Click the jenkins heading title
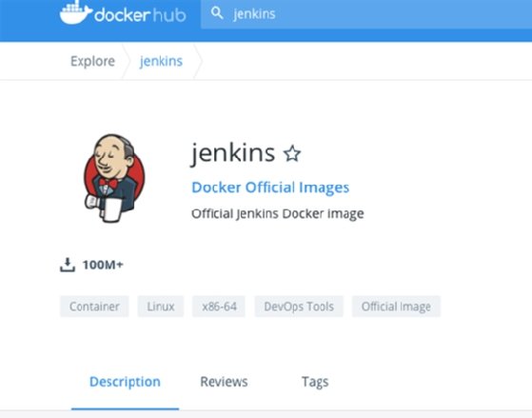Viewport: 532px width, 418px height. (233, 153)
